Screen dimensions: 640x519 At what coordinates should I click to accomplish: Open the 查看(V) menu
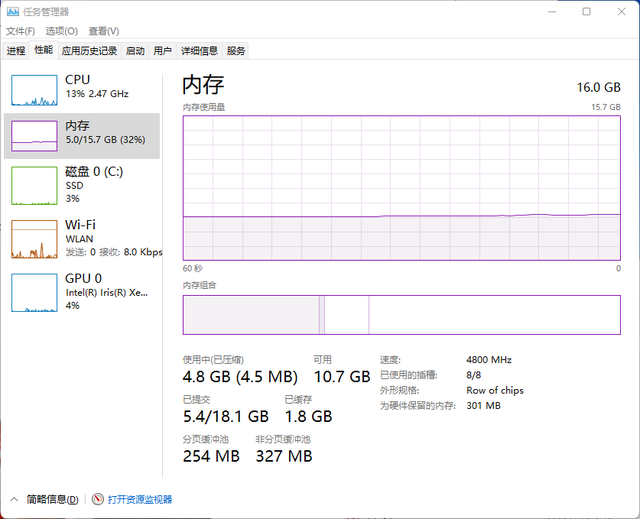103,31
